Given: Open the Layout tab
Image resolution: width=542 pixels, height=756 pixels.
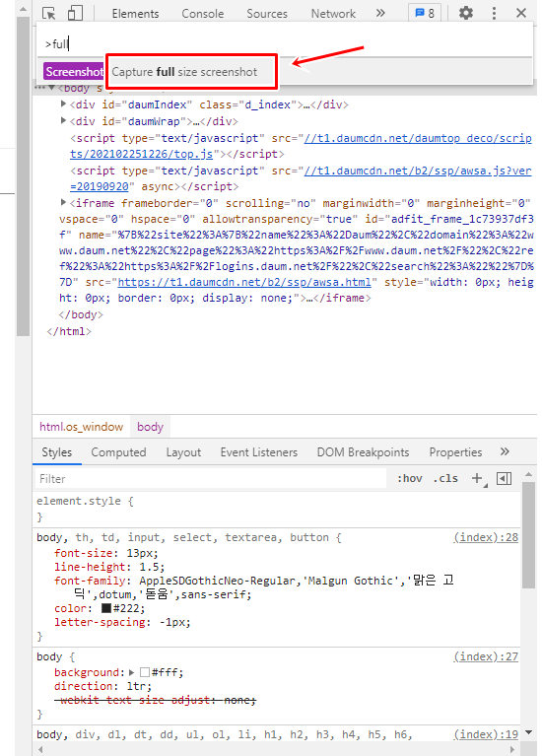Looking at the screenshot, I should pyautogui.click(x=183, y=452).
